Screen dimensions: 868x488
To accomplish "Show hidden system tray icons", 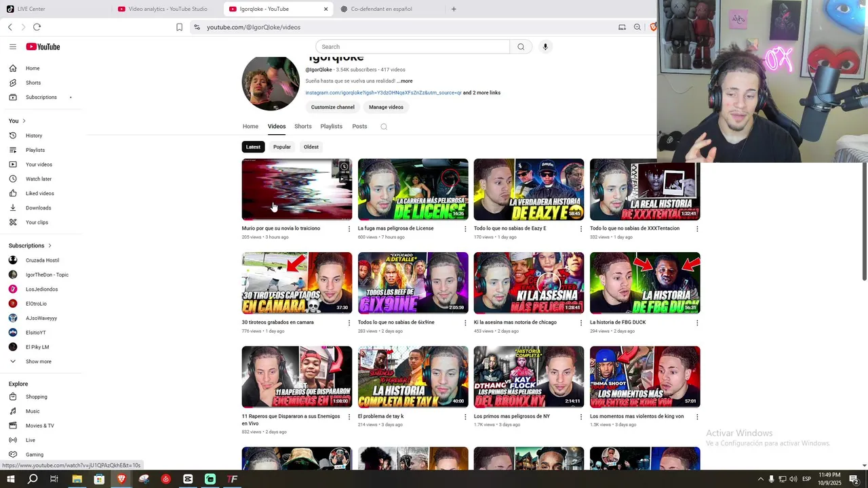I will tap(760, 479).
